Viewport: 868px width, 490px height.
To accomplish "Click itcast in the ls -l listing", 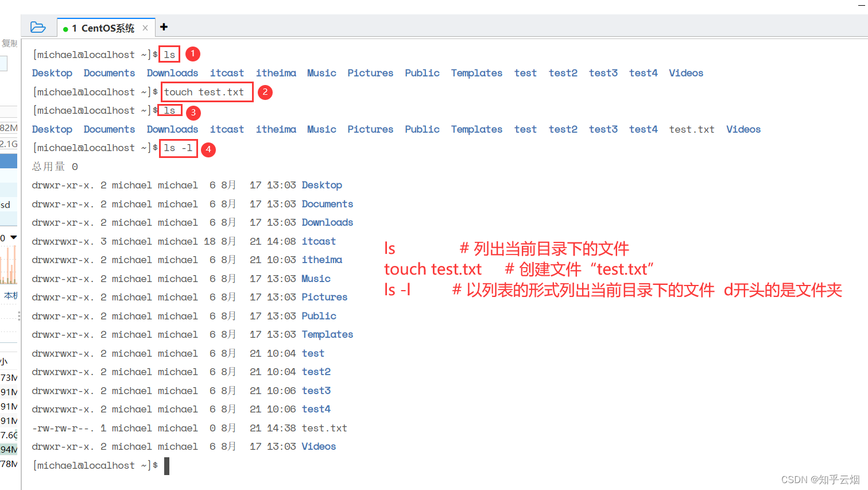I will pos(319,241).
